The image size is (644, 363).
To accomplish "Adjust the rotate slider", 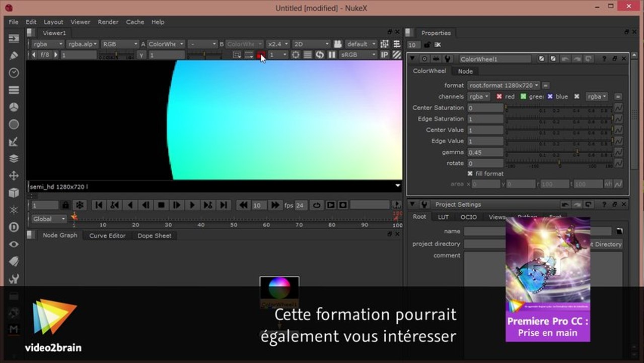I will [559, 163].
